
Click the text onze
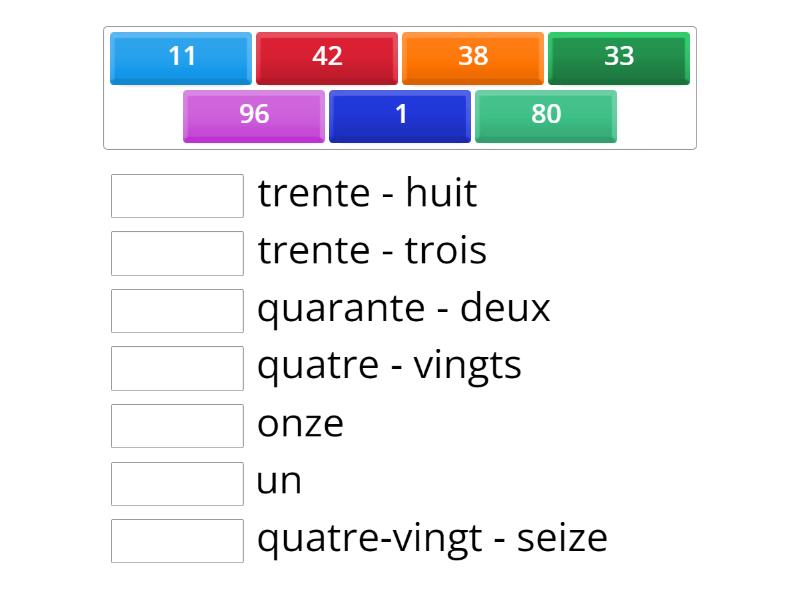coord(301,424)
